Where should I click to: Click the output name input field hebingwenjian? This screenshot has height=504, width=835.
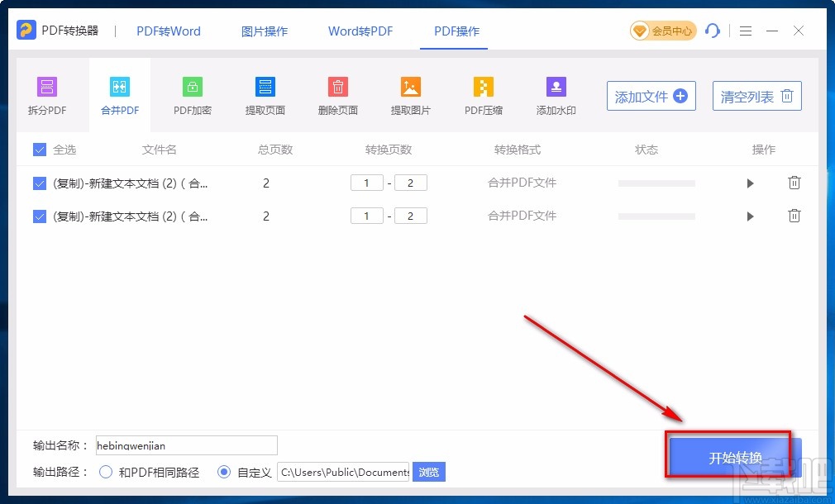[x=186, y=445]
